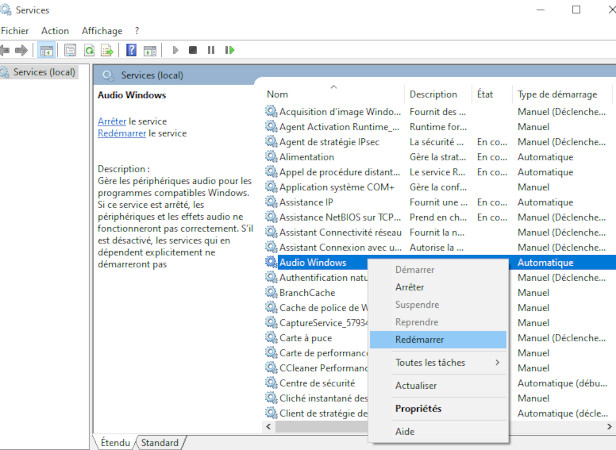This screenshot has width=616, height=450.
Task: Select the BranchCache service row
Action: [306, 293]
